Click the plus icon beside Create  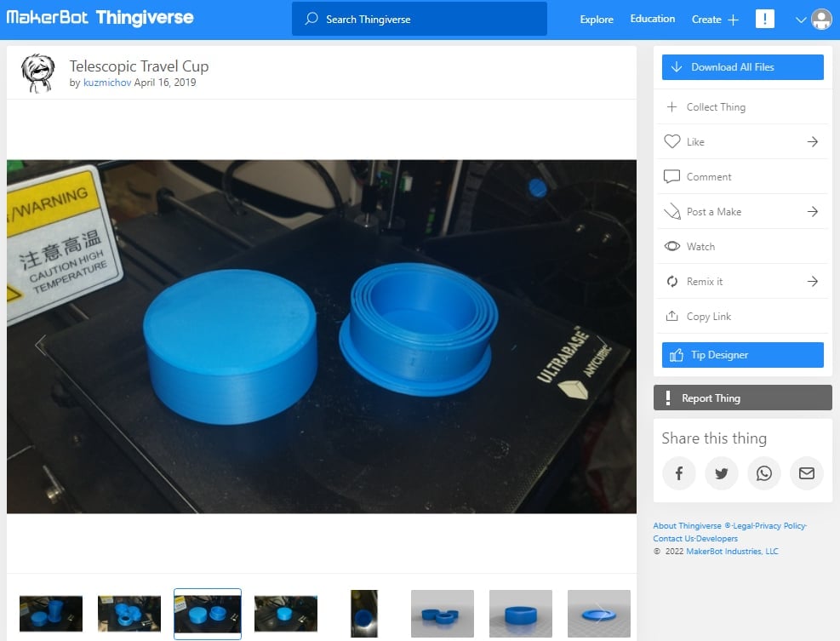coord(733,20)
